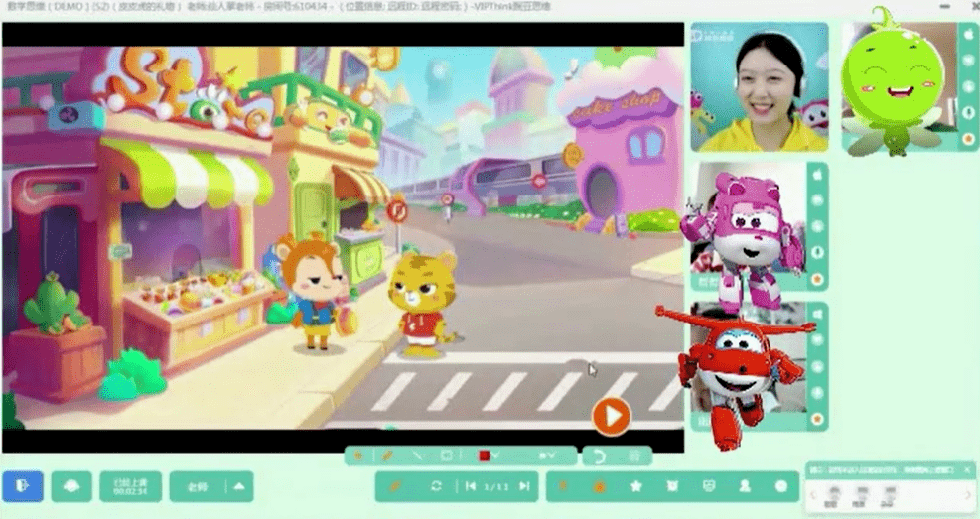
Task: Undo the last drawing stroke
Action: coord(599,456)
